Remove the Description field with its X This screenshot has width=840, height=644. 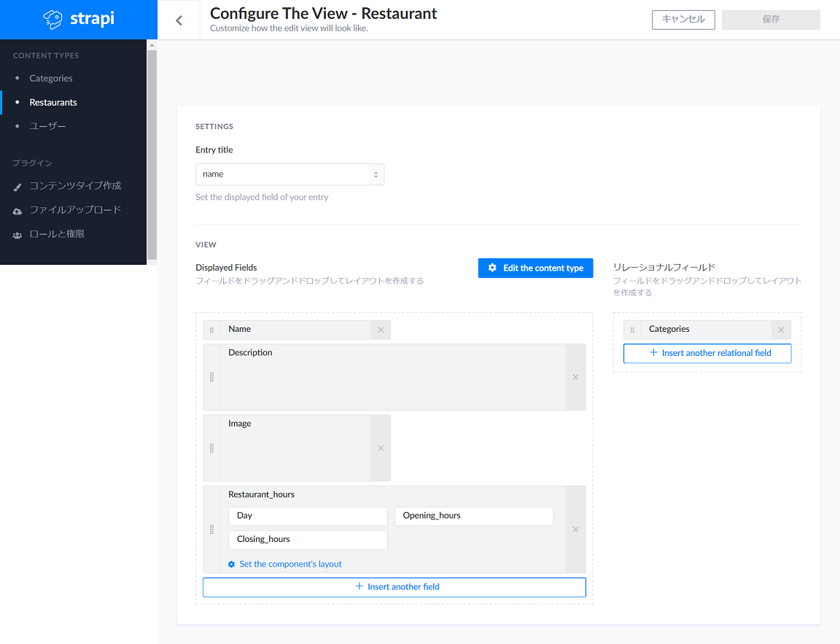click(x=575, y=377)
